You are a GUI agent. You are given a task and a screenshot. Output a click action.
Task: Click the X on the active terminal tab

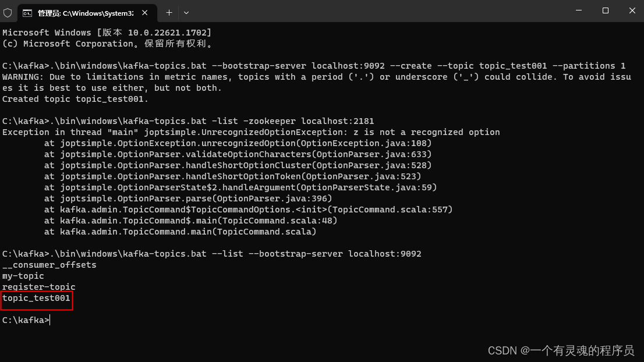pos(145,12)
